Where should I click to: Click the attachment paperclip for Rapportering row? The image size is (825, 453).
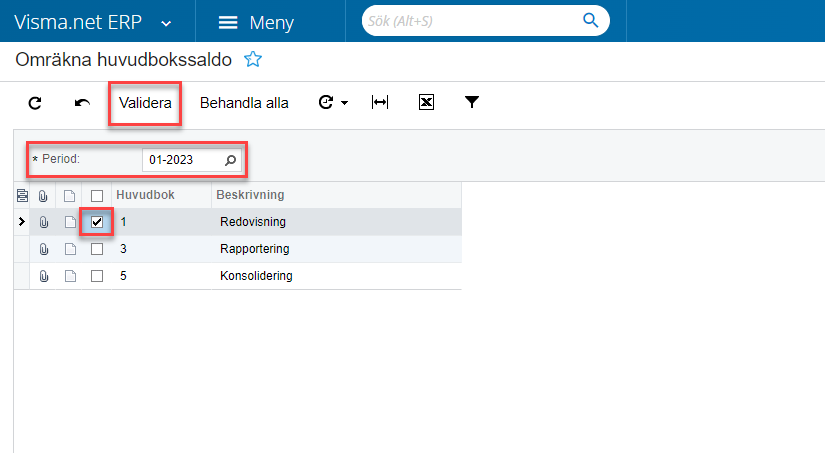tap(44, 249)
